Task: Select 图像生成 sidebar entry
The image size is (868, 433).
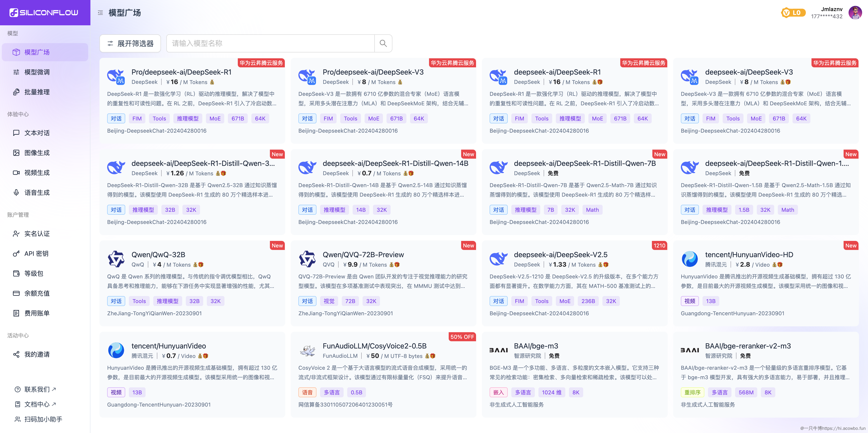Action: coord(37,153)
